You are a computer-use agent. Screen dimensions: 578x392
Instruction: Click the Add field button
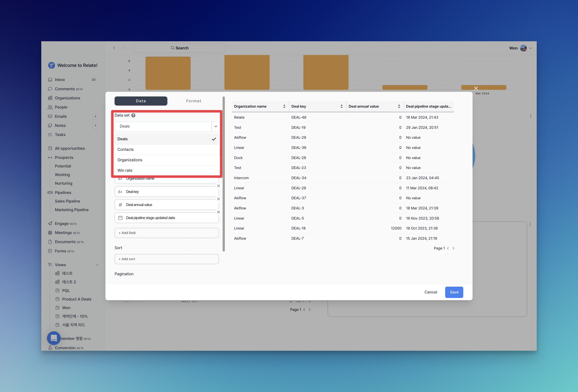tap(167, 233)
